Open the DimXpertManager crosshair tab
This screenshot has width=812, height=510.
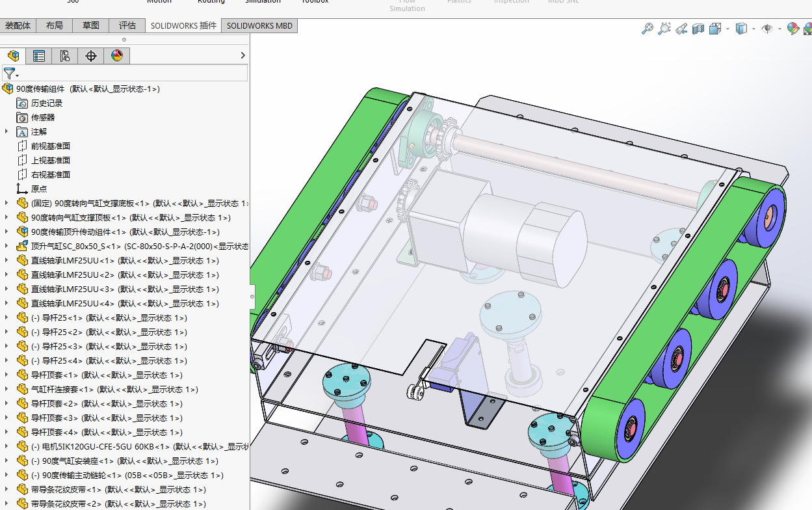pos(91,56)
